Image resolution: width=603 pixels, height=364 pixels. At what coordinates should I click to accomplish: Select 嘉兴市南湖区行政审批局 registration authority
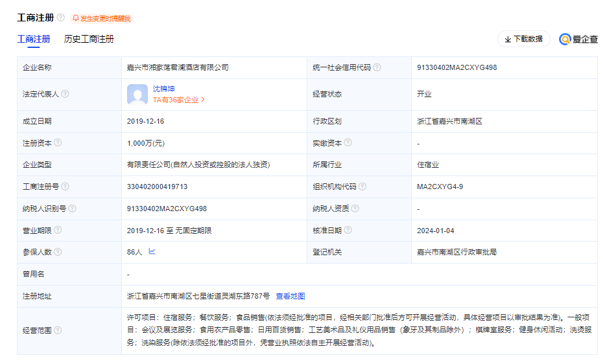click(x=457, y=252)
